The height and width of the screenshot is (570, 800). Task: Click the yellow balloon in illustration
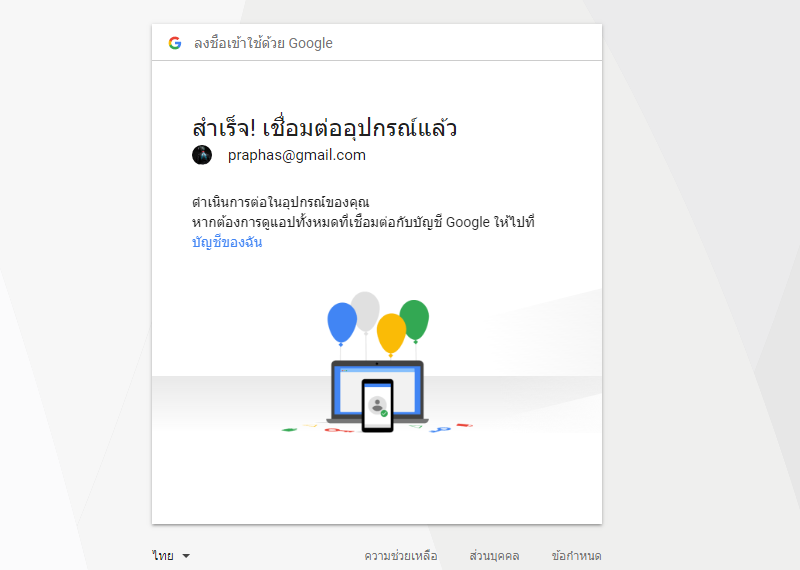click(x=391, y=334)
